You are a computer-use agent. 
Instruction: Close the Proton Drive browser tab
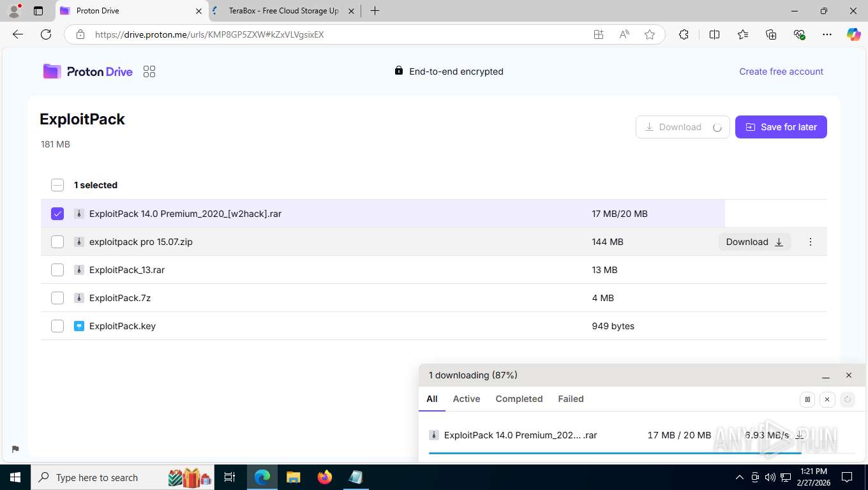tap(198, 11)
